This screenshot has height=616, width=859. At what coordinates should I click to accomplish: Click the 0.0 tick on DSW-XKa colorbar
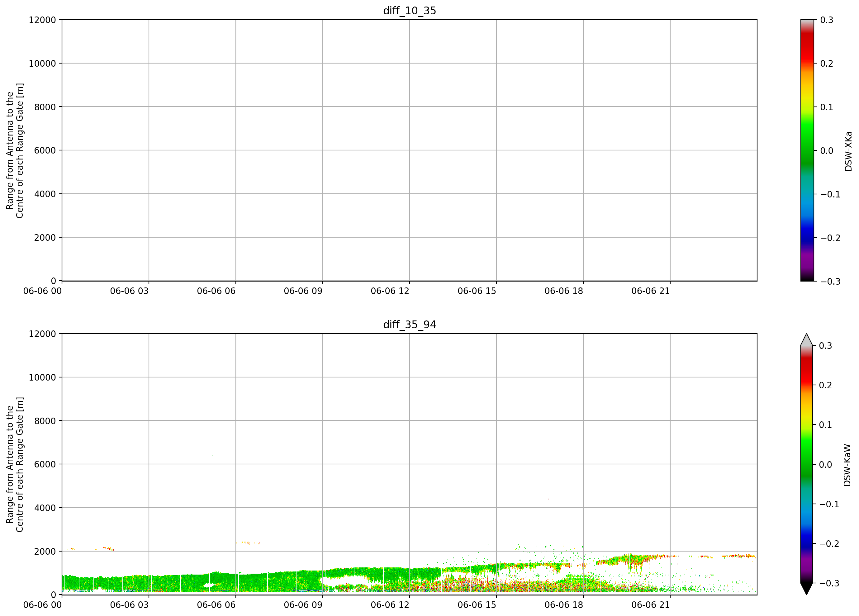point(826,150)
